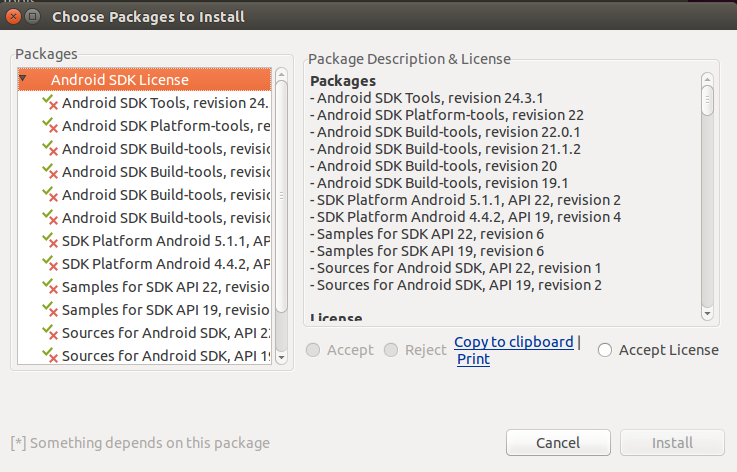
Task: Click the Copy to clipboard link
Action: point(514,342)
